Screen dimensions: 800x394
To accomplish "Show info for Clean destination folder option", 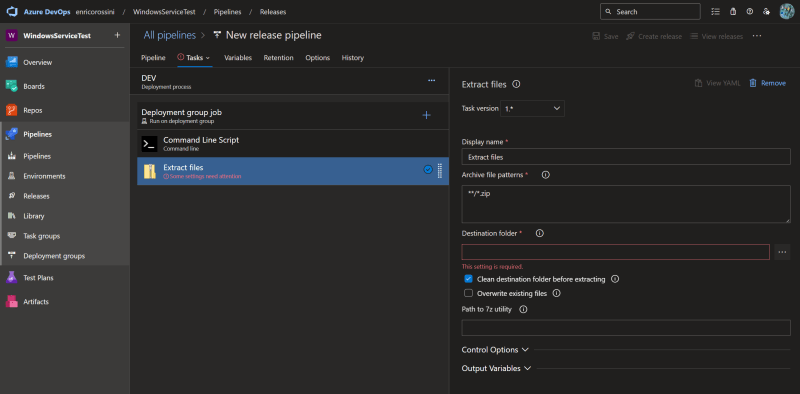I will (x=615, y=279).
